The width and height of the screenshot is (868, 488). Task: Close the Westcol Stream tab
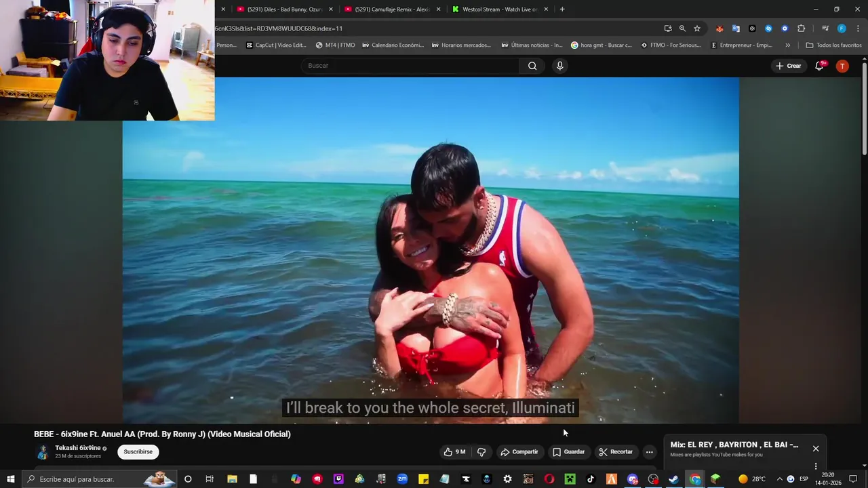546,9
